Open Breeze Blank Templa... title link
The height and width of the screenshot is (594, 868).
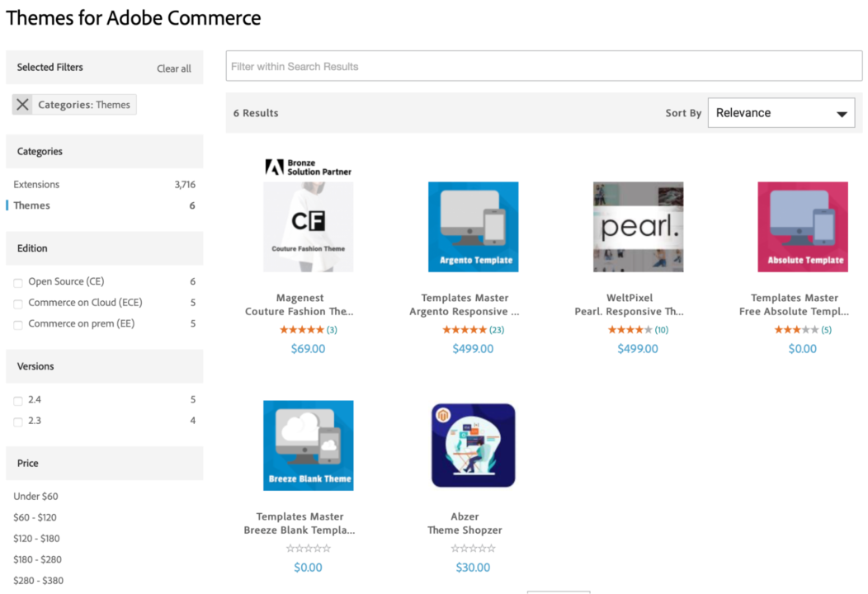[x=300, y=530]
